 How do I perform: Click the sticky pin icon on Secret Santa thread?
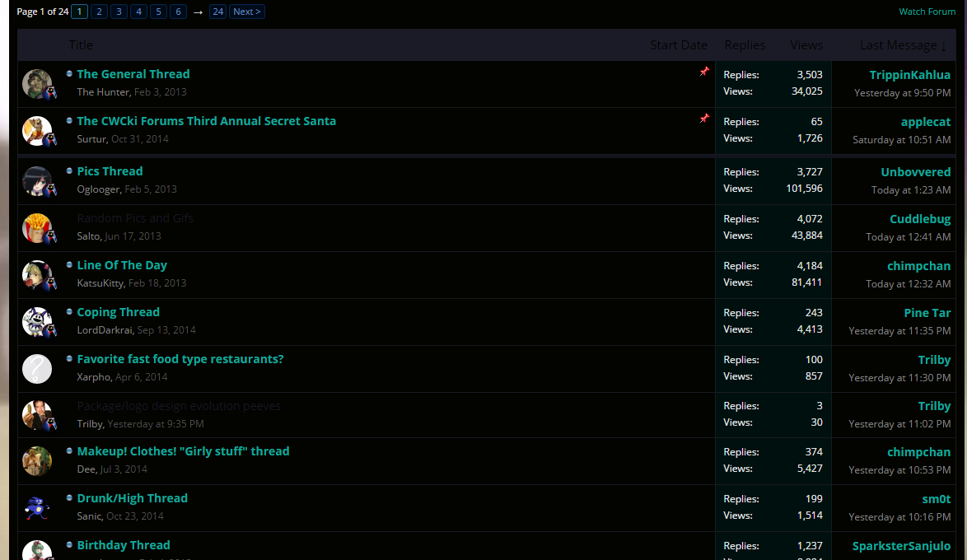[x=704, y=119]
